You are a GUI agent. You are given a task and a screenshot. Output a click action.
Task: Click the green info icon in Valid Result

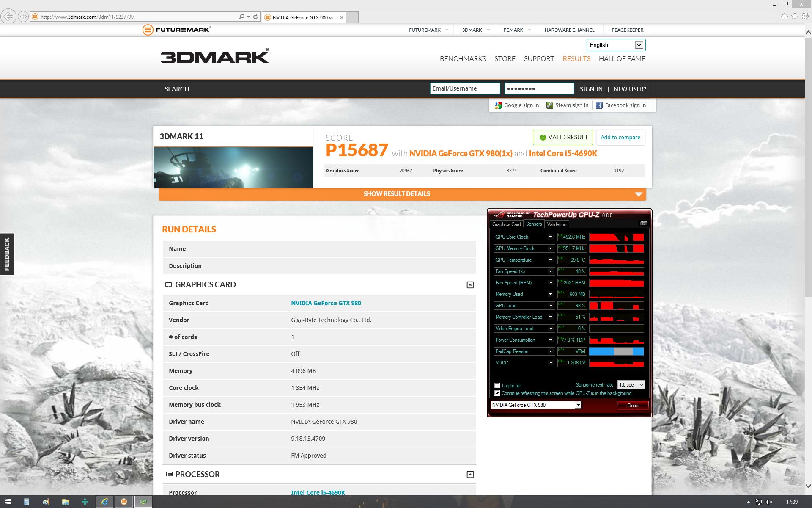point(543,138)
